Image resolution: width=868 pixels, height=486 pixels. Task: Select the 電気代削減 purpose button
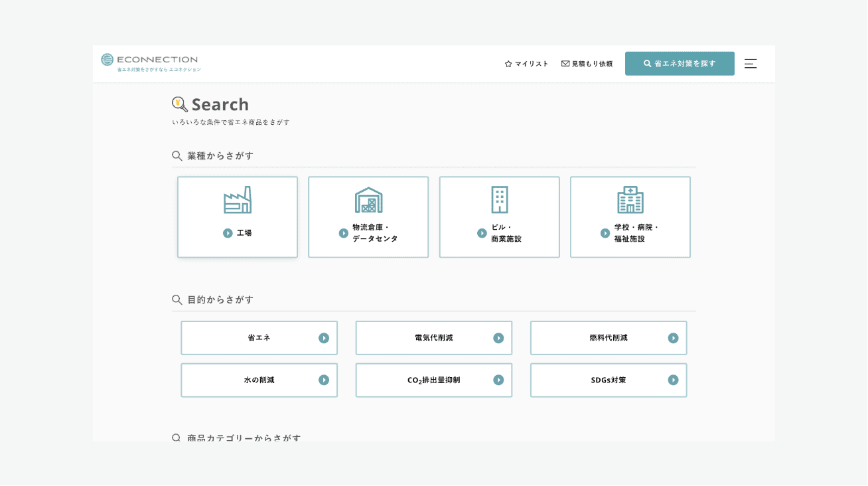[433, 338]
